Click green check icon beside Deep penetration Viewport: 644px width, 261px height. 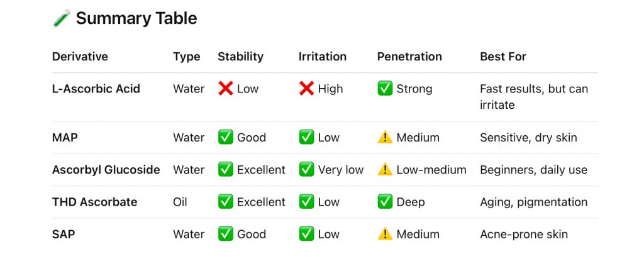point(385,202)
